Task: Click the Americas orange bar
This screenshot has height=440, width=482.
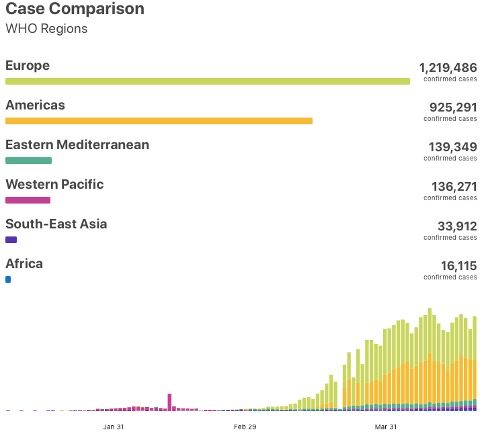Action: pyautogui.click(x=159, y=121)
